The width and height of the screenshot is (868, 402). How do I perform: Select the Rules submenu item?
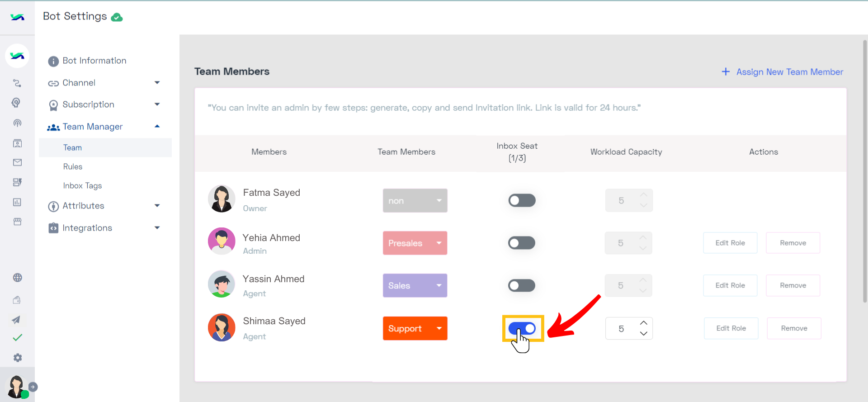73,166
